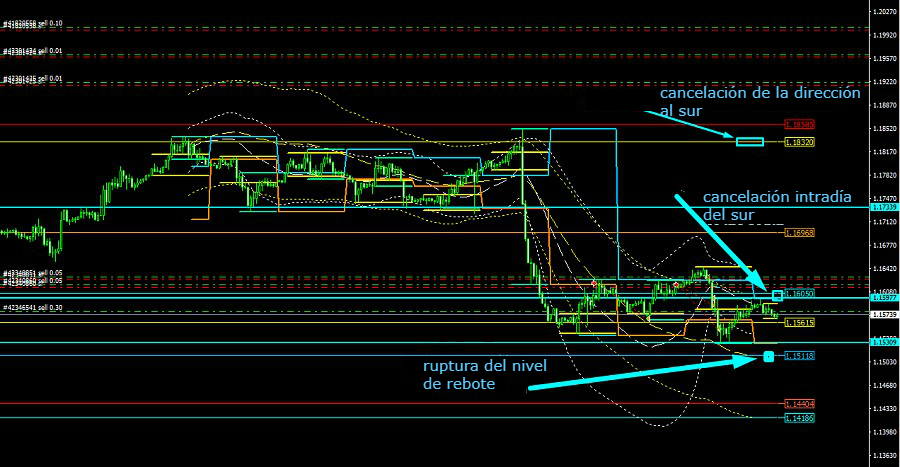Click the 1.14404 red price label
Viewport: 900px width, 467px height.
coord(799,403)
